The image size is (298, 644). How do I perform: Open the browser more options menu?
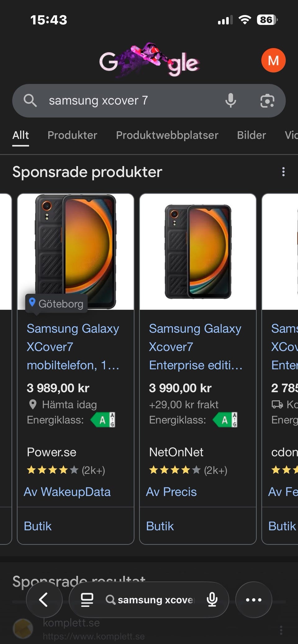point(254,600)
